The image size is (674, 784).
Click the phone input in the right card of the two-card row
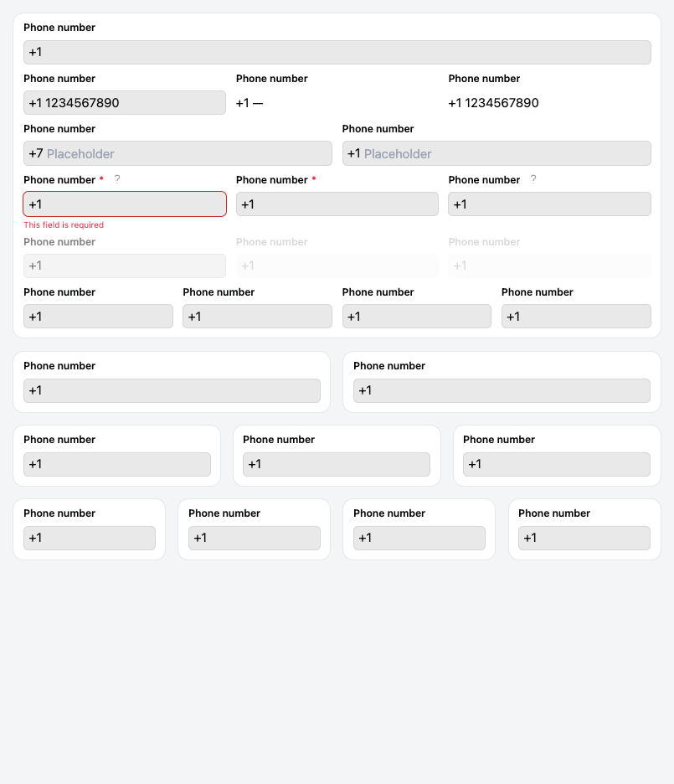point(502,390)
